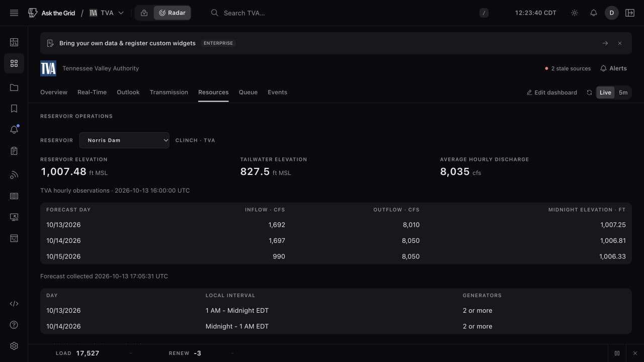Switch to the Overview tab
The height and width of the screenshot is (362, 644).
click(54, 93)
